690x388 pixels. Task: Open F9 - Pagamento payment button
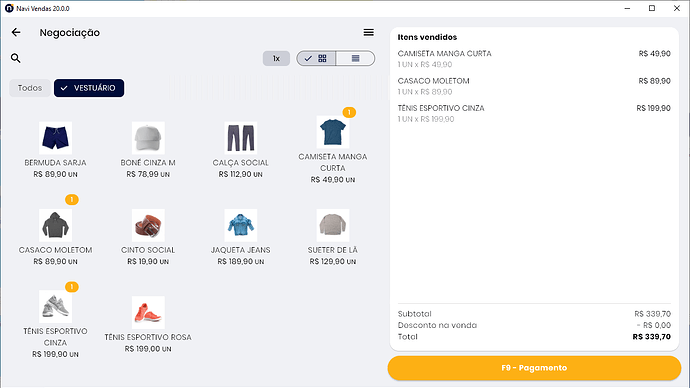tap(534, 368)
